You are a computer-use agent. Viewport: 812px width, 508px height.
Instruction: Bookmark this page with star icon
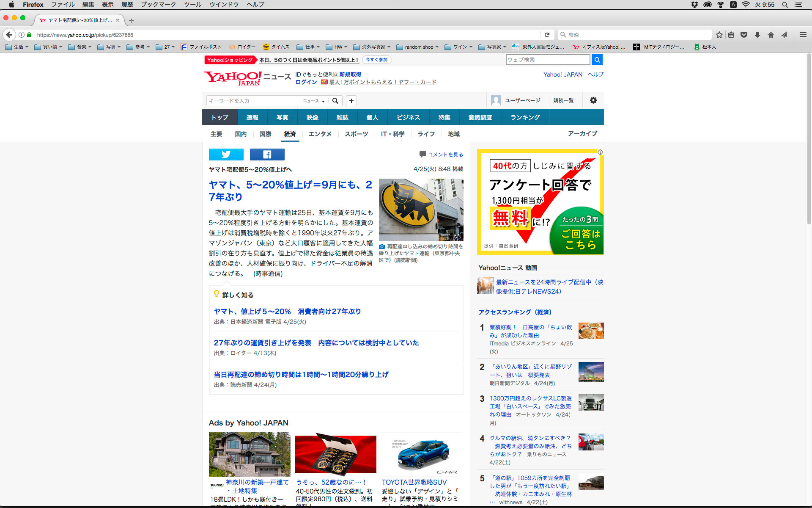(x=719, y=35)
